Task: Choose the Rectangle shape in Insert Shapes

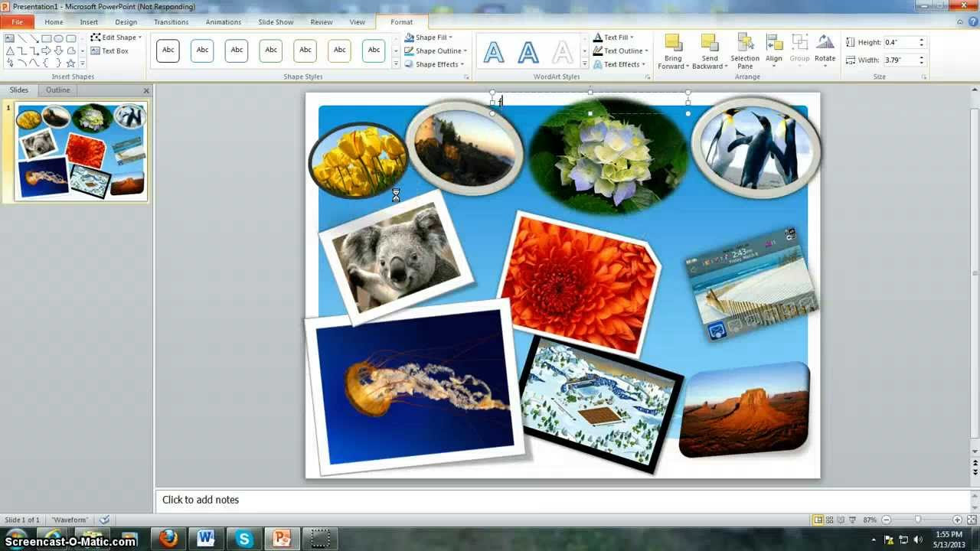Action: (46, 38)
